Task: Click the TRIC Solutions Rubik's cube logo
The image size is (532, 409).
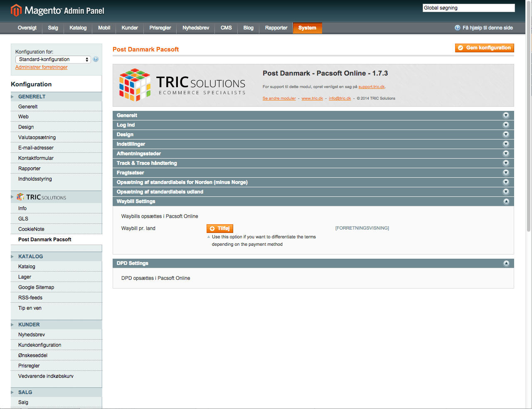Action: click(x=135, y=85)
